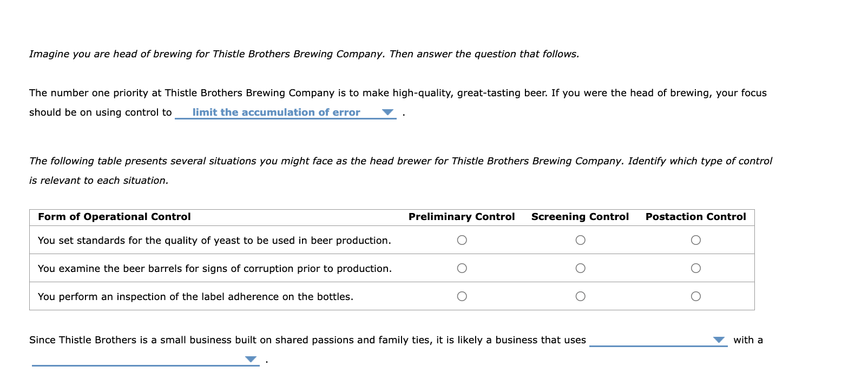Click the arrow beside 'limit the accumulation of error'
The height and width of the screenshot is (386, 868).
(387, 112)
